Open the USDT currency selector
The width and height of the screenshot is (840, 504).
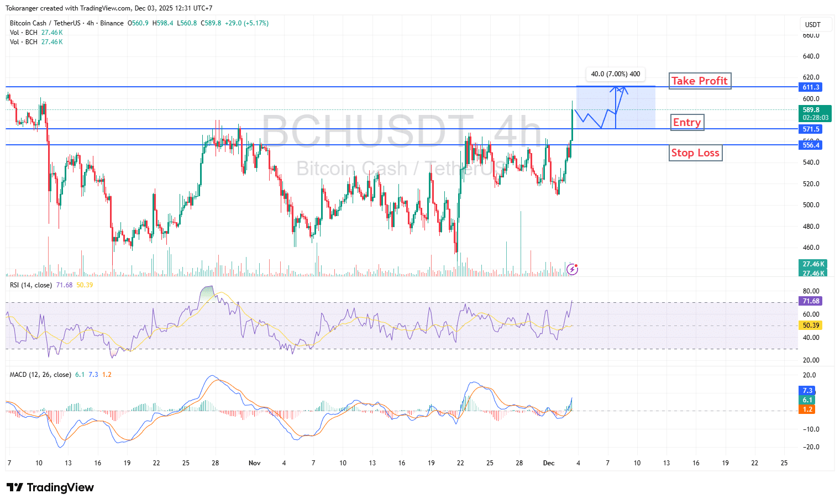point(812,25)
